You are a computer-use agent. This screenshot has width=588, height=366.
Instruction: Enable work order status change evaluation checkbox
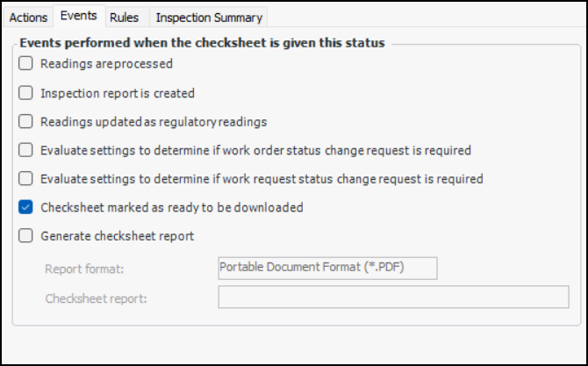pyautogui.click(x=25, y=150)
